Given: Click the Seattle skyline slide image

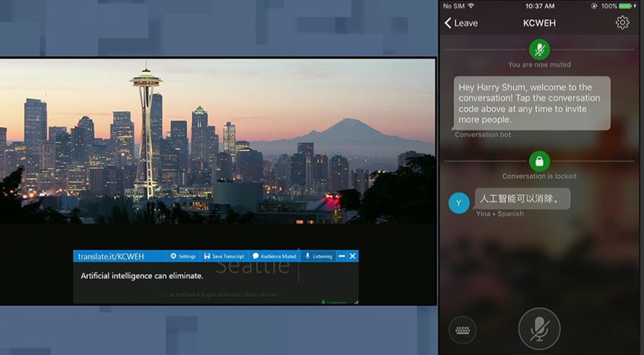Looking at the screenshot, I should [x=218, y=141].
